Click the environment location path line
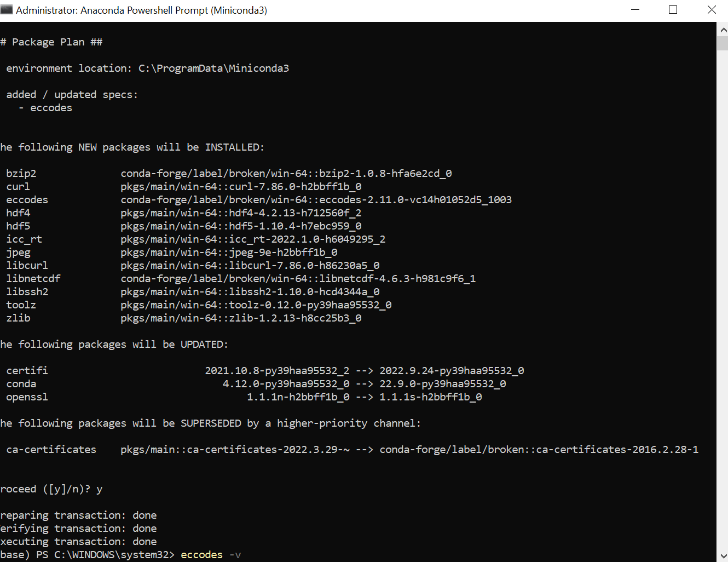 (148, 68)
